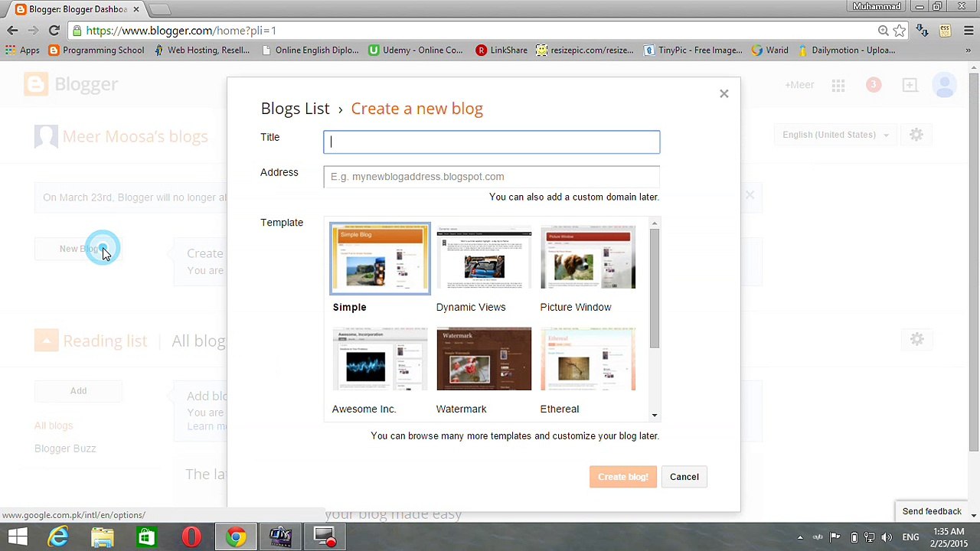Open the Blogs List breadcrumb link
Viewport: 980px width, 551px height.
pos(295,109)
